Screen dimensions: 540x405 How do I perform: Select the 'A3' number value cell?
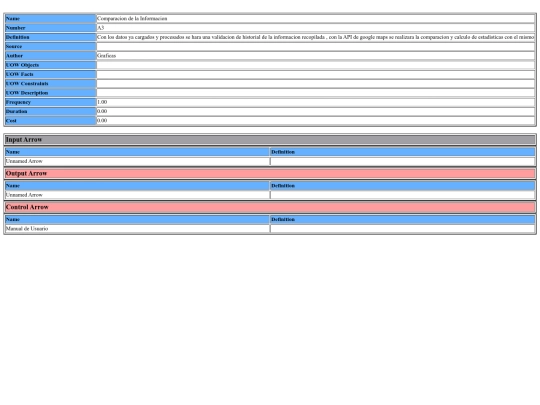(x=315, y=28)
